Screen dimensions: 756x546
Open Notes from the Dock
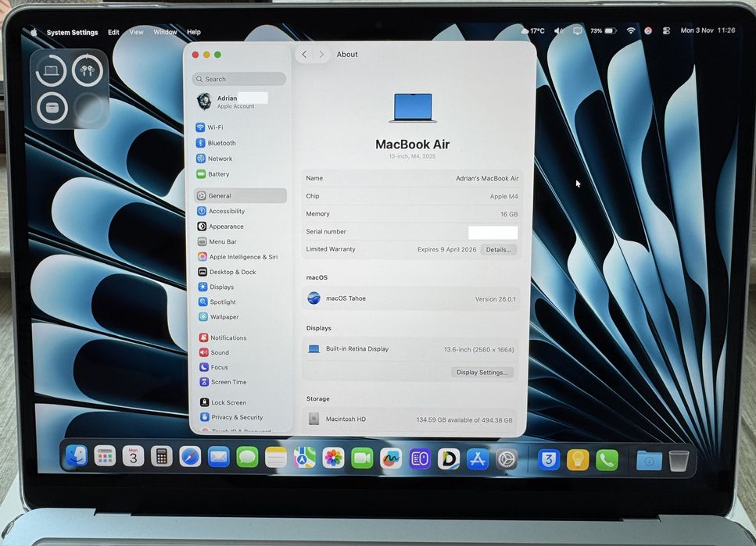tap(276, 457)
